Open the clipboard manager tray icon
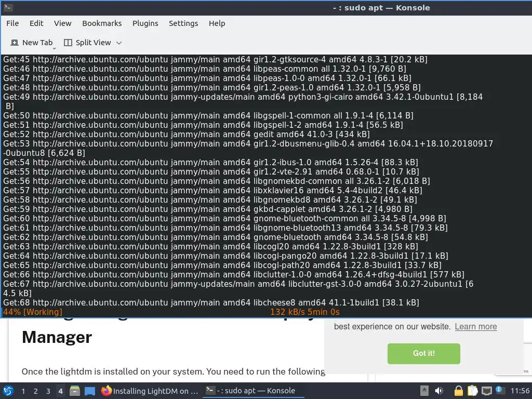 click(x=473, y=391)
